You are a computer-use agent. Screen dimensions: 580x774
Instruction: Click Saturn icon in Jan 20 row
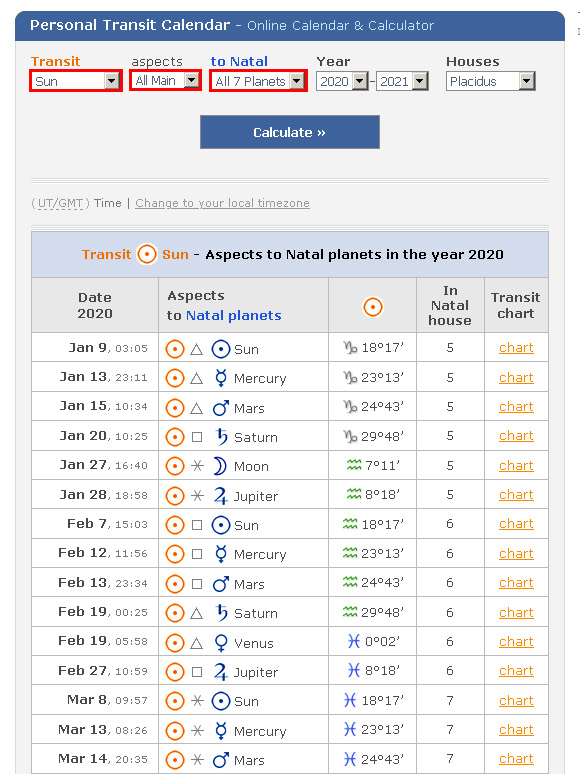coord(221,436)
